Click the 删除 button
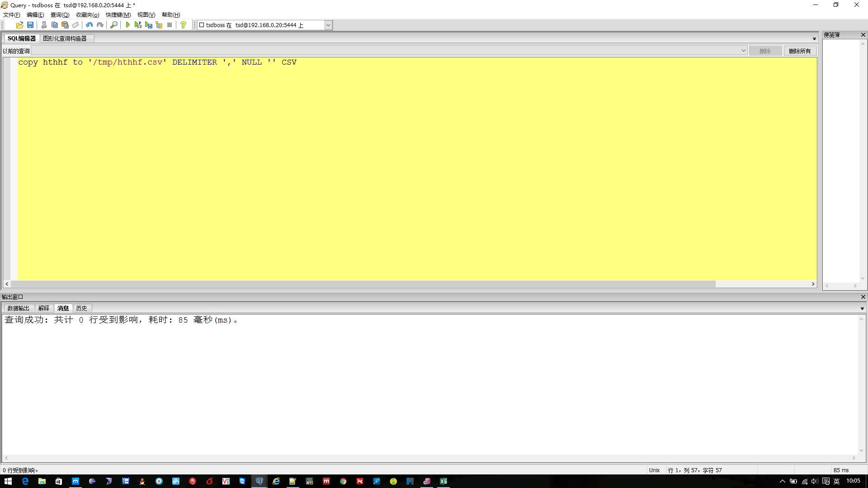Viewport: 868px width, 488px height. point(765,51)
